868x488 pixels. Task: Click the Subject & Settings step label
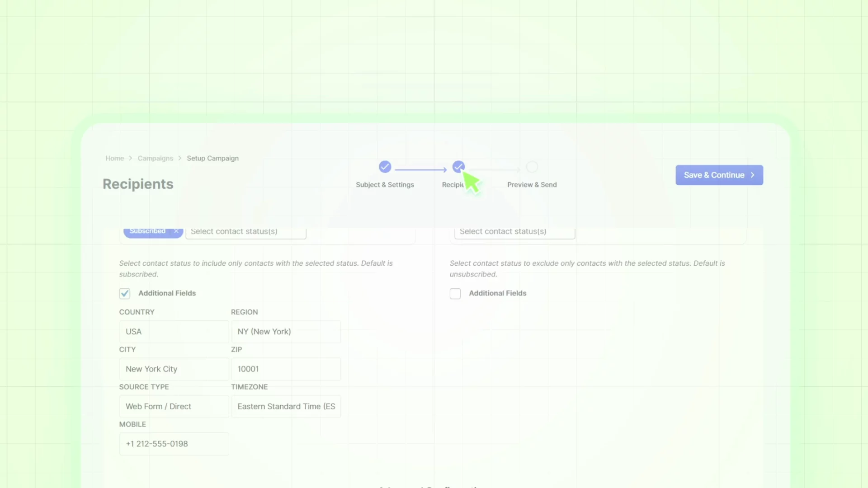coord(385,184)
